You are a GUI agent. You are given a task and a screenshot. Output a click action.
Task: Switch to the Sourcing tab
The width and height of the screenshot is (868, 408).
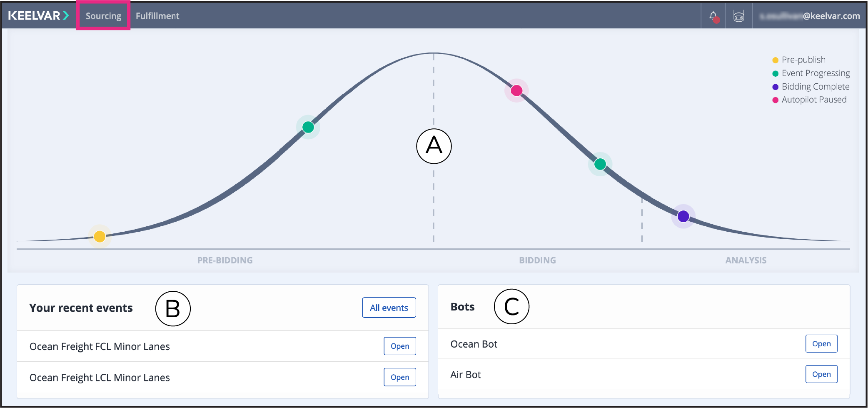coord(103,16)
